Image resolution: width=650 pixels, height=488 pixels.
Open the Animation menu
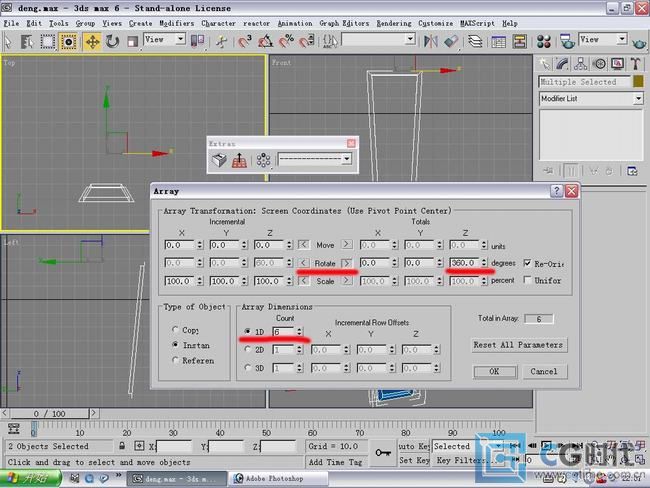pyautogui.click(x=295, y=24)
